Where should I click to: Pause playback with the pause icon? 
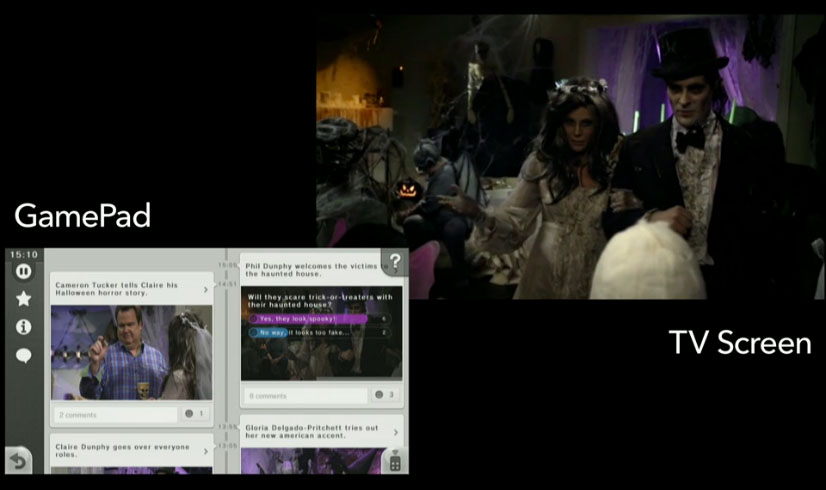point(23,271)
